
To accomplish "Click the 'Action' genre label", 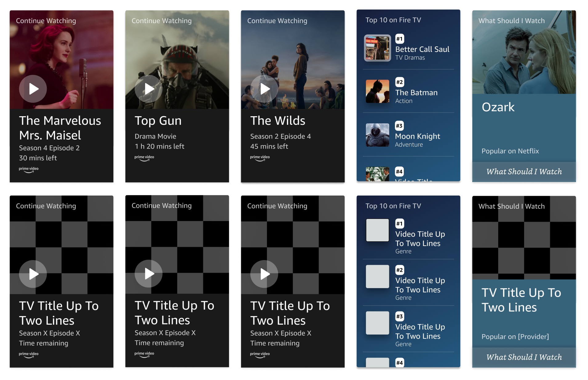I will [x=404, y=101].
